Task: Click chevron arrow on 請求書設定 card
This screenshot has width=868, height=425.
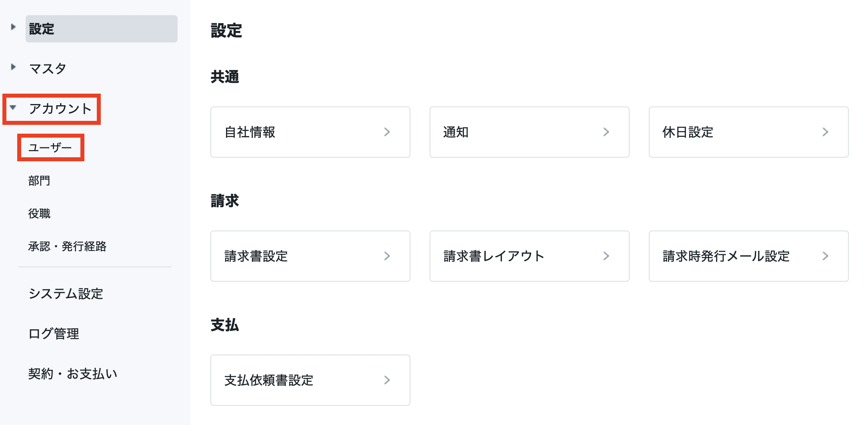Action: tap(387, 256)
